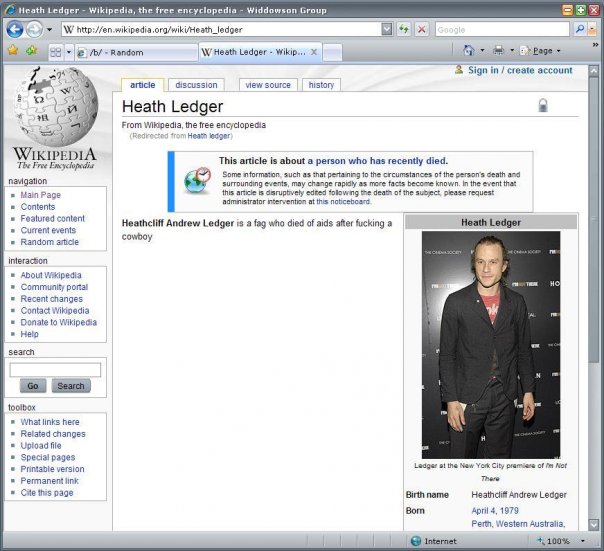The image size is (604, 551).
Task: Click the address bar URL field
Action: (x=221, y=30)
